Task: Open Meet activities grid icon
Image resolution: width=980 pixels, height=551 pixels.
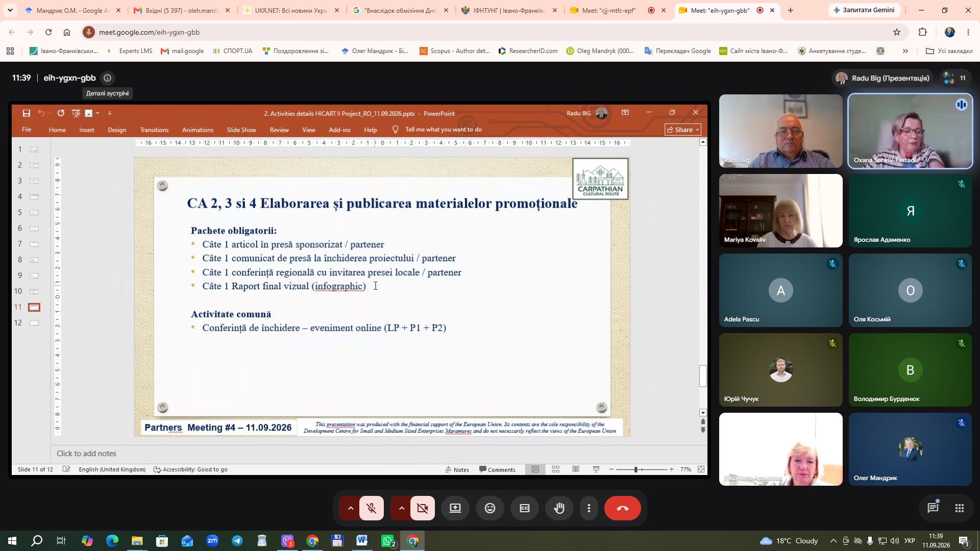Action: [x=959, y=508]
